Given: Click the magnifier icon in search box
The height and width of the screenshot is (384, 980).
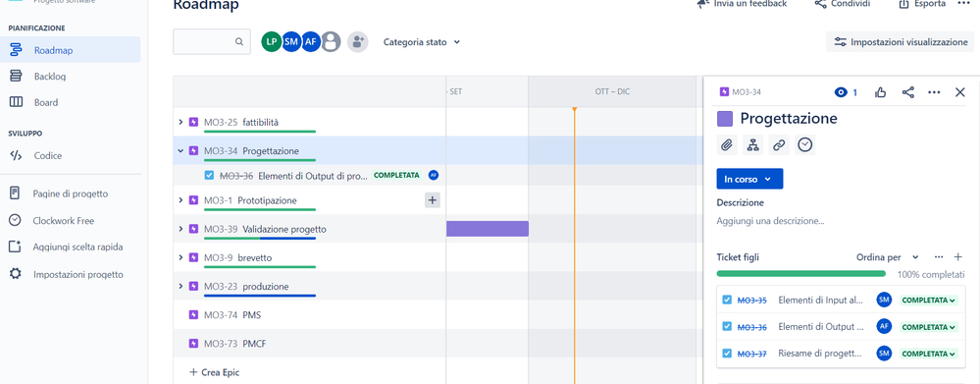Looking at the screenshot, I should point(238,42).
